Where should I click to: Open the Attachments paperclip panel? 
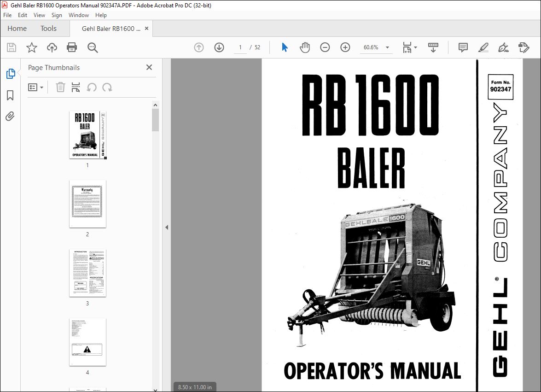pyautogui.click(x=10, y=116)
